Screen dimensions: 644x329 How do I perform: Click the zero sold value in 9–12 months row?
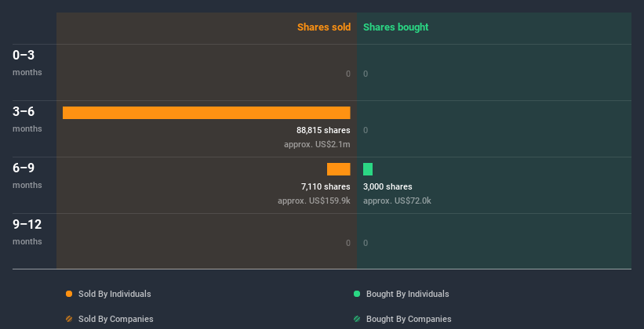tap(348, 243)
